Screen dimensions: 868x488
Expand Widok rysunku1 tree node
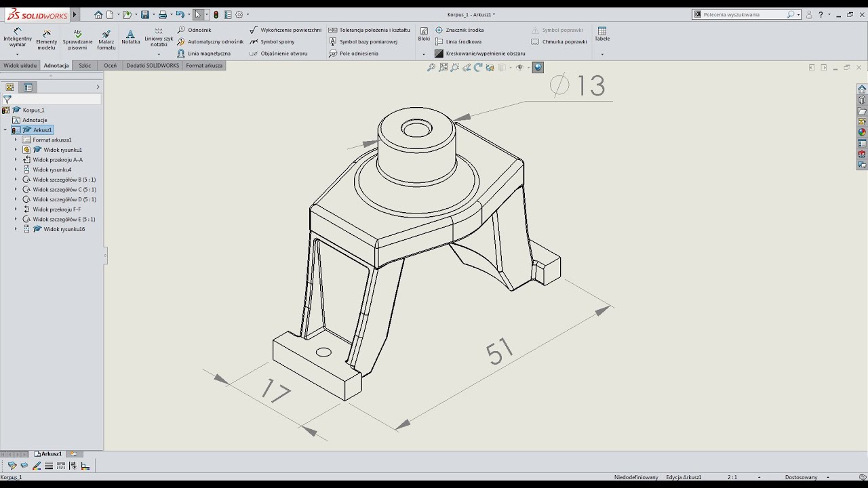[x=16, y=150]
